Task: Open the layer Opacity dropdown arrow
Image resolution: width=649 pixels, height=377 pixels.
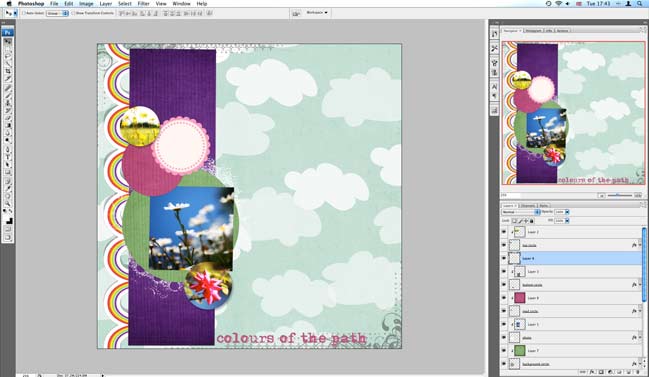Action: point(567,212)
